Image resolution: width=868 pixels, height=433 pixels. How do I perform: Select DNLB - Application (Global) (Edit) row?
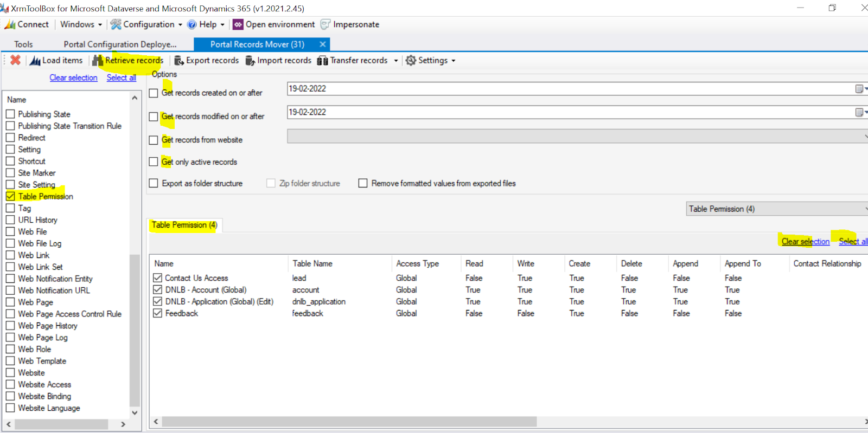219,301
